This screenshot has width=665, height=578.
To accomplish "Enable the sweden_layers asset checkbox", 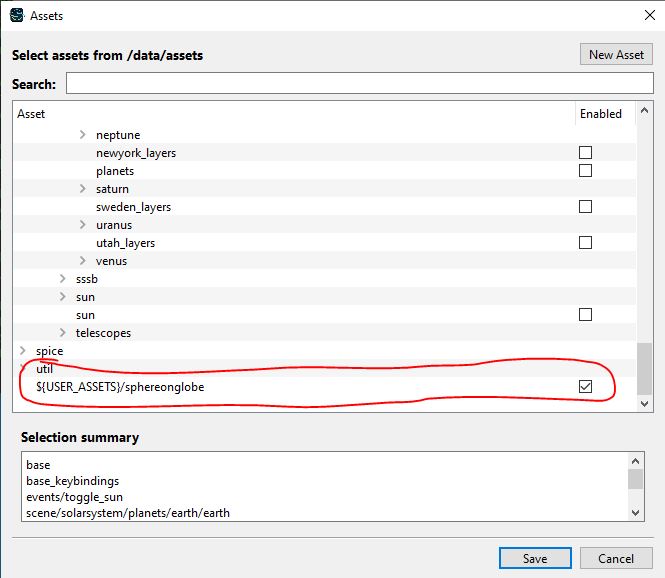I will click(x=585, y=207).
